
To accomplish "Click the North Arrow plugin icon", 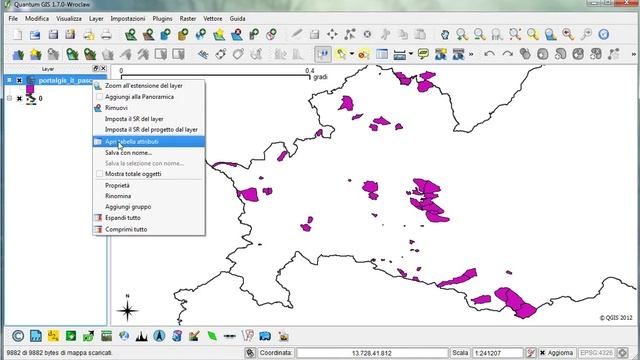I will point(159,336).
